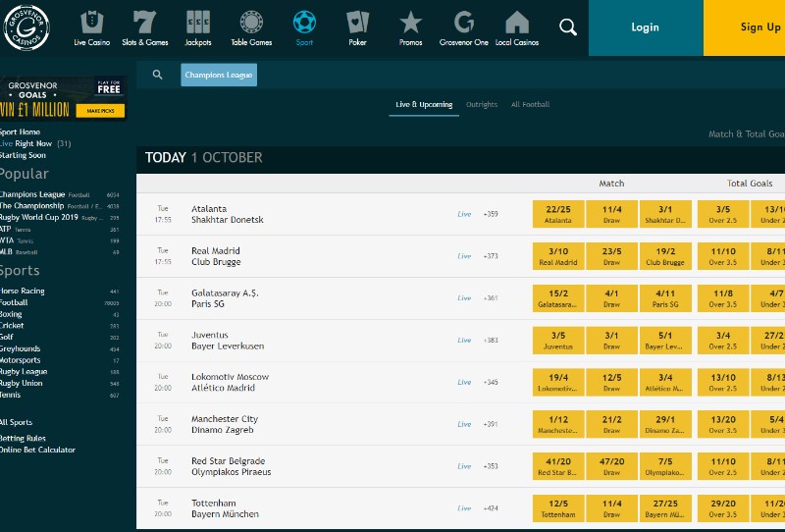Image resolution: width=785 pixels, height=532 pixels.
Task: Select Over 3.5 goals 29/20 Tottenham match
Action: pos(723,508)
